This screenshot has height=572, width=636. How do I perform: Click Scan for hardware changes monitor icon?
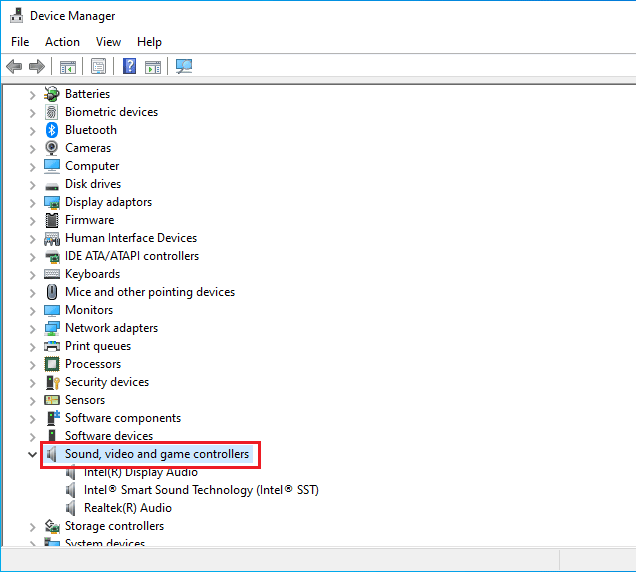pos(184,66)
